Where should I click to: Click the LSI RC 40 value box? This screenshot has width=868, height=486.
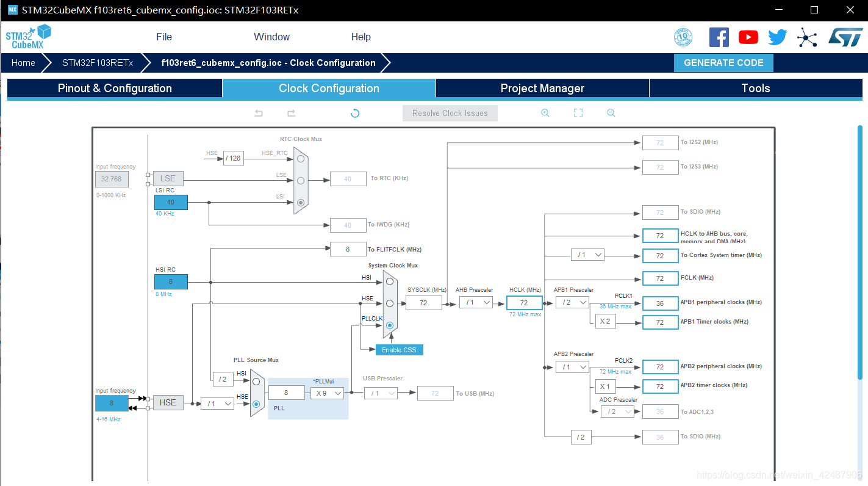(x=171, y=202)
